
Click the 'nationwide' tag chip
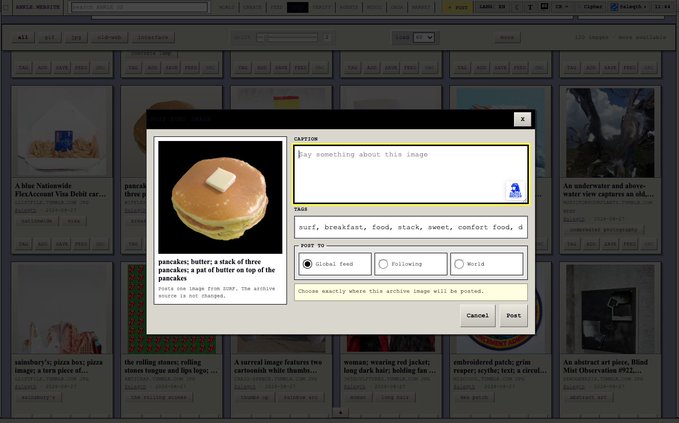click(x=37, y=221)
